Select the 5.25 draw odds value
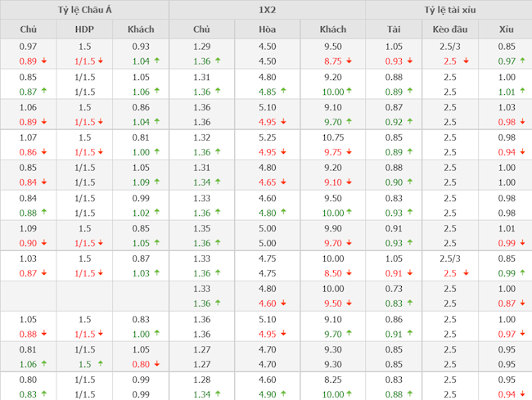 coord(267,137)
